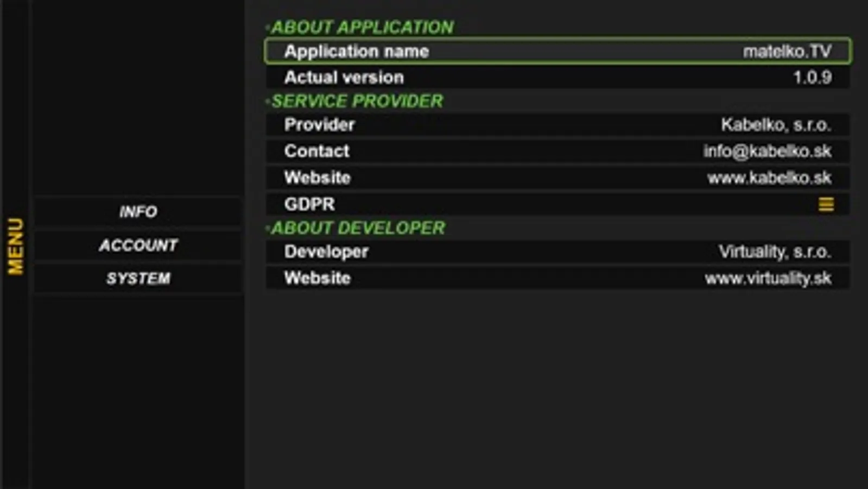Select the Developer row
The image size is (868, 489).
pos(557,252)
